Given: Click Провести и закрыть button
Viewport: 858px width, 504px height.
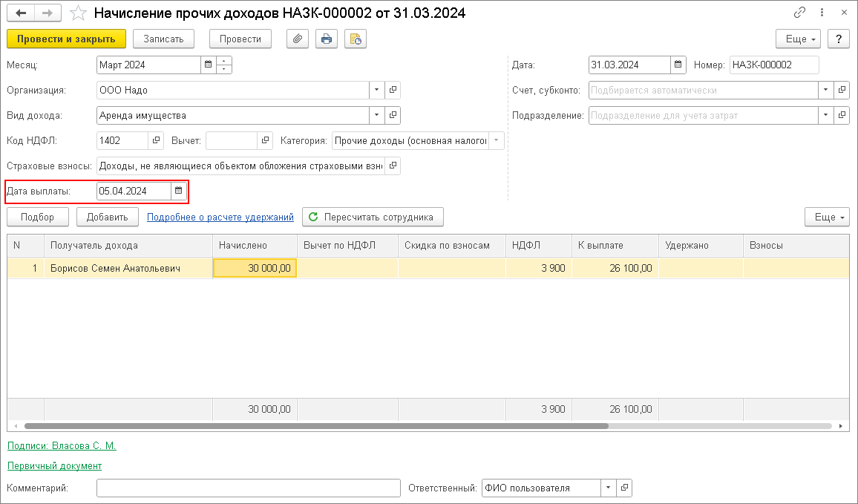Looking at the screenshot, I should [x=66, y=39].
